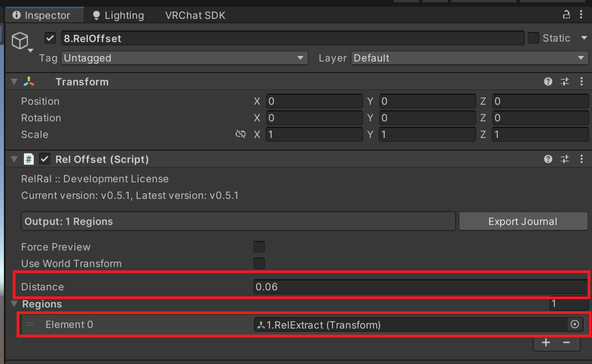This screenshot has height=364, width=592.
Task: Click the Scale label
Action: 35,134
